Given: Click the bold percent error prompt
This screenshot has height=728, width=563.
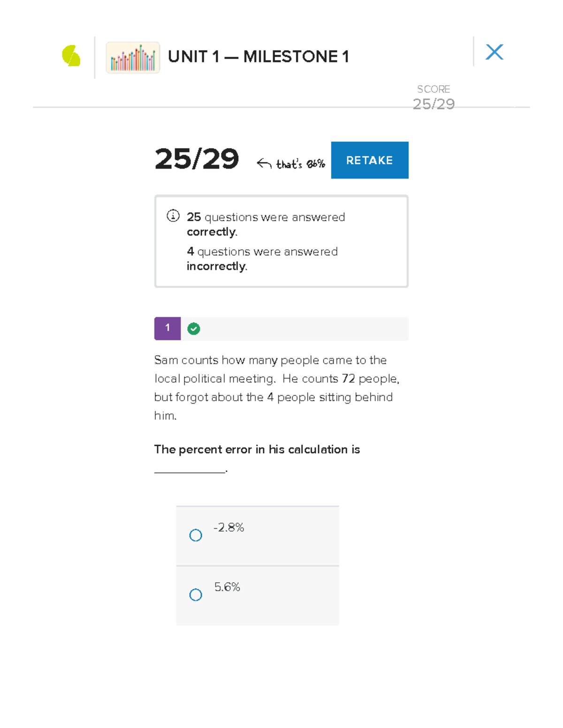Looking at the screenshot, I should click(x=257, y=450).
